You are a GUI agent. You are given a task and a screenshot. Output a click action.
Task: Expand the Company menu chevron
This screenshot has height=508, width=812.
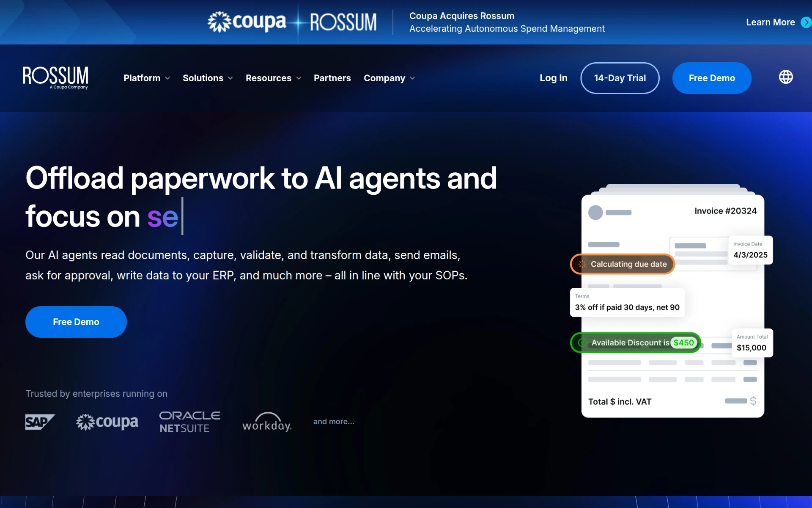click(412, 78)
